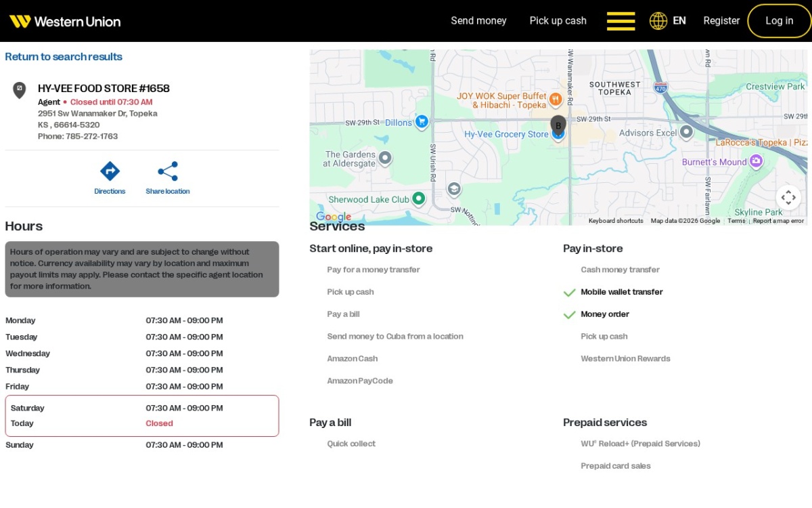Click the Dillons shopping cart marker
The image size is (812, 508).
pyautogui.click(x=422, y=122)
